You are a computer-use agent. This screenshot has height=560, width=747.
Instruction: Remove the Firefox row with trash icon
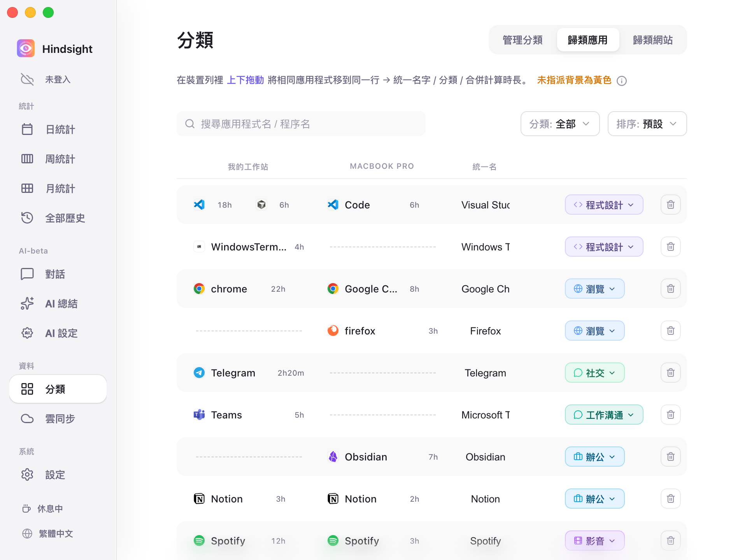(670, 331)
